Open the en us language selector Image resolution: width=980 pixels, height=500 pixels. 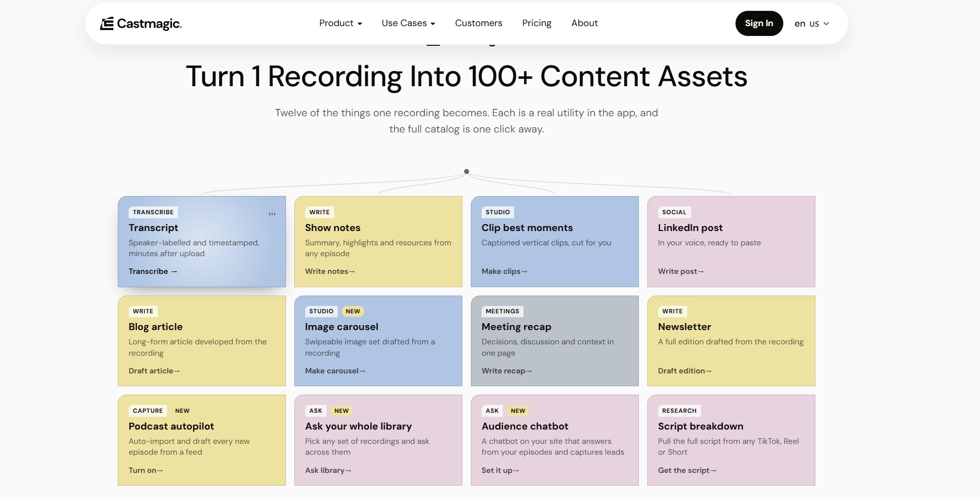812,24
